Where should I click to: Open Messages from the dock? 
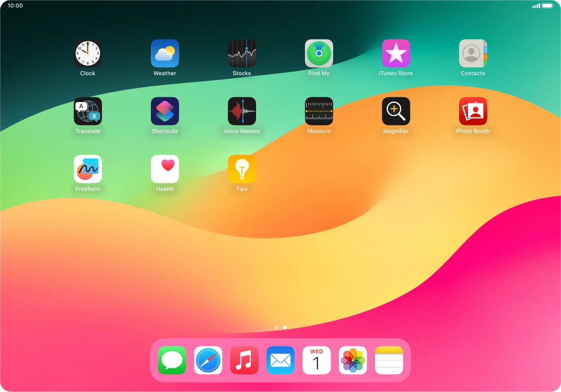click(171, 360)
